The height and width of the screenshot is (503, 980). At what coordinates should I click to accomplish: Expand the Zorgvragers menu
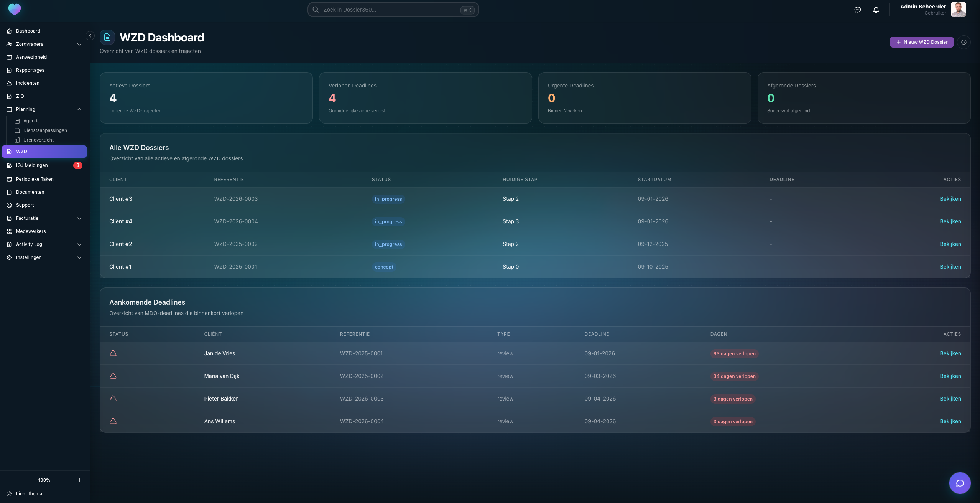point(79,44)
